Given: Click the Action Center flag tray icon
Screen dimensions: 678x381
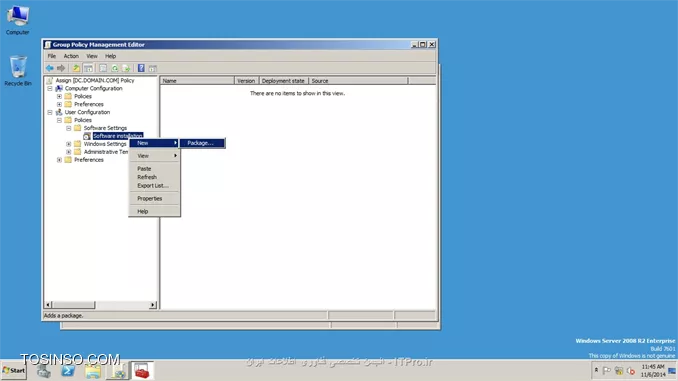Looking at the screenshot, I should [x=607, y=371].
